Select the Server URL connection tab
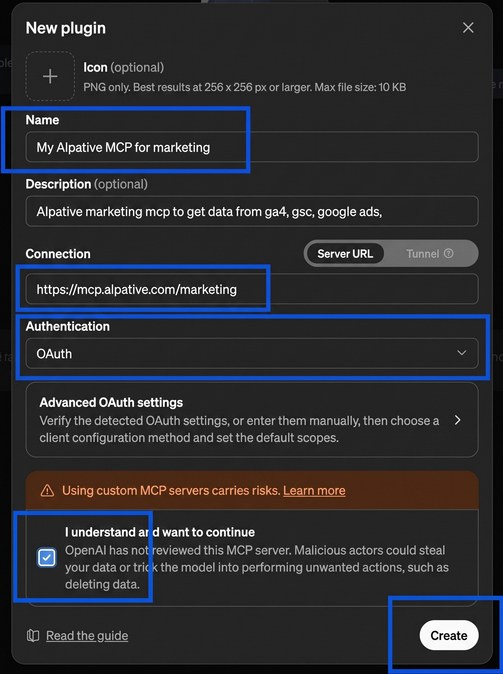This screenshot has width=503, height=674. tap(345, 254)
